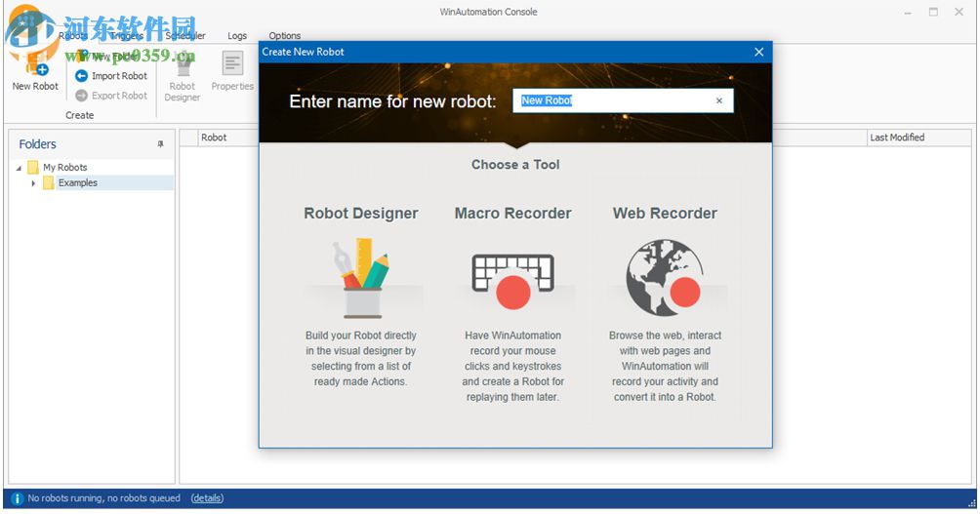Click the Folders panel title
980x514 pixels.
37,144
